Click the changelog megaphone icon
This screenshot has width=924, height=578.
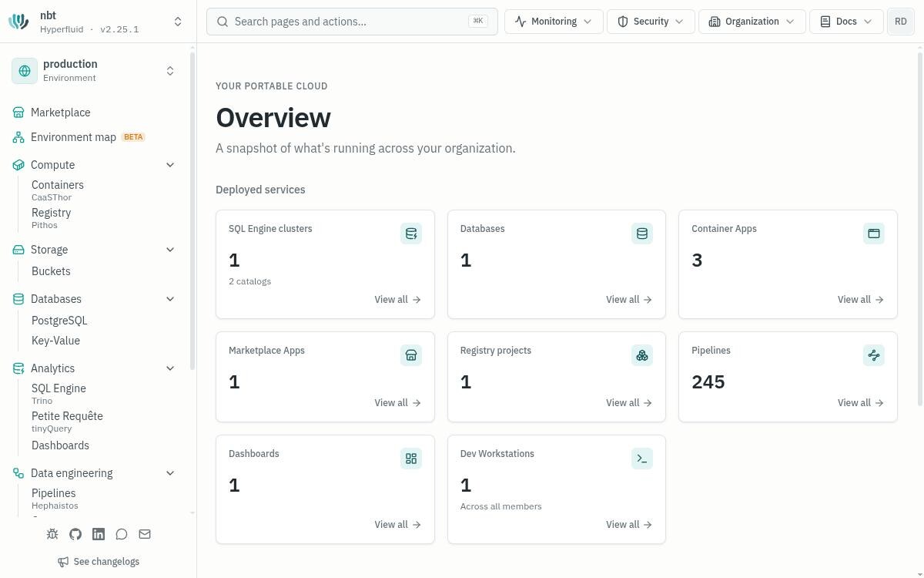pyautogui.click(x=63, y=562)
